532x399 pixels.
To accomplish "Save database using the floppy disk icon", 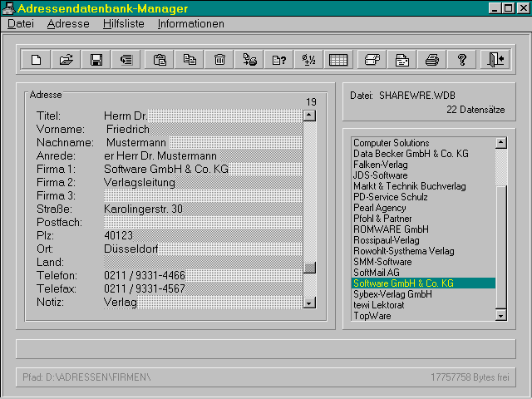I will (96, 59).
